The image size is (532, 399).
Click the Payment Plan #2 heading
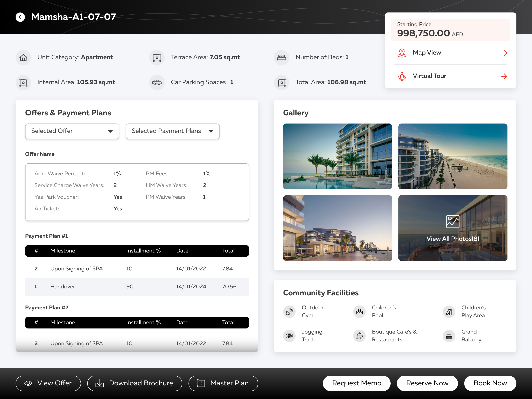click(x=47, y=308)
